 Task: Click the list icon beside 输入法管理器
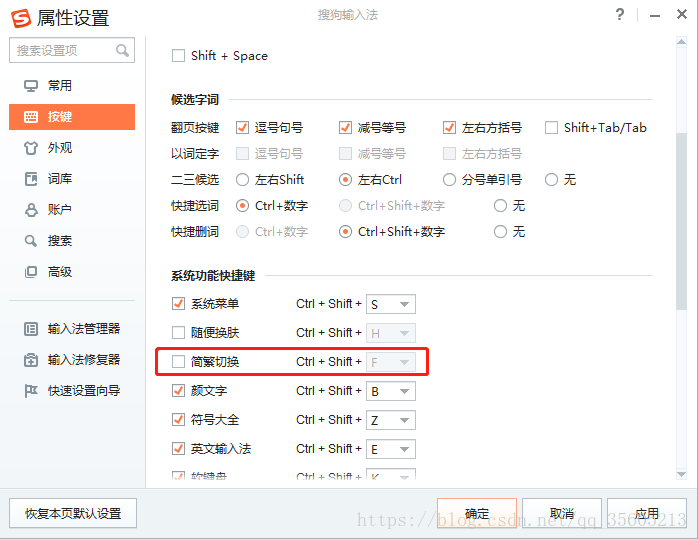click(x=31, y=329)
